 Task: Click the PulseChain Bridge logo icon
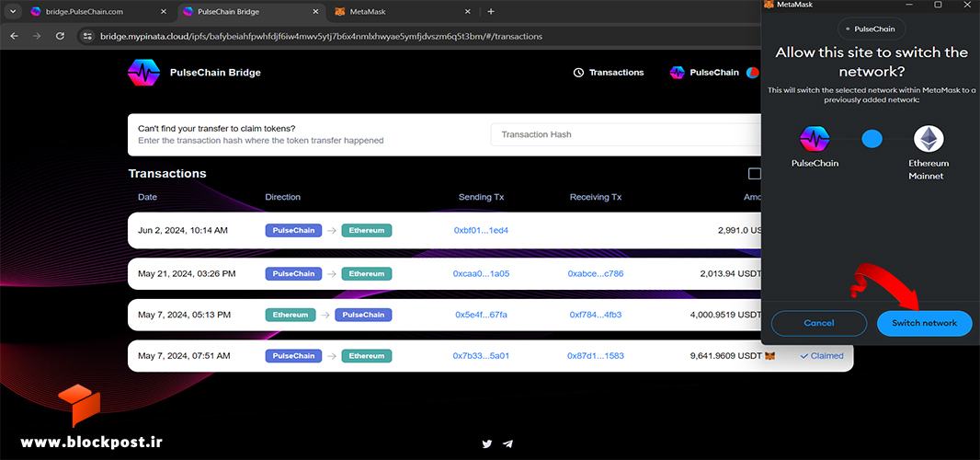[143, 72]
